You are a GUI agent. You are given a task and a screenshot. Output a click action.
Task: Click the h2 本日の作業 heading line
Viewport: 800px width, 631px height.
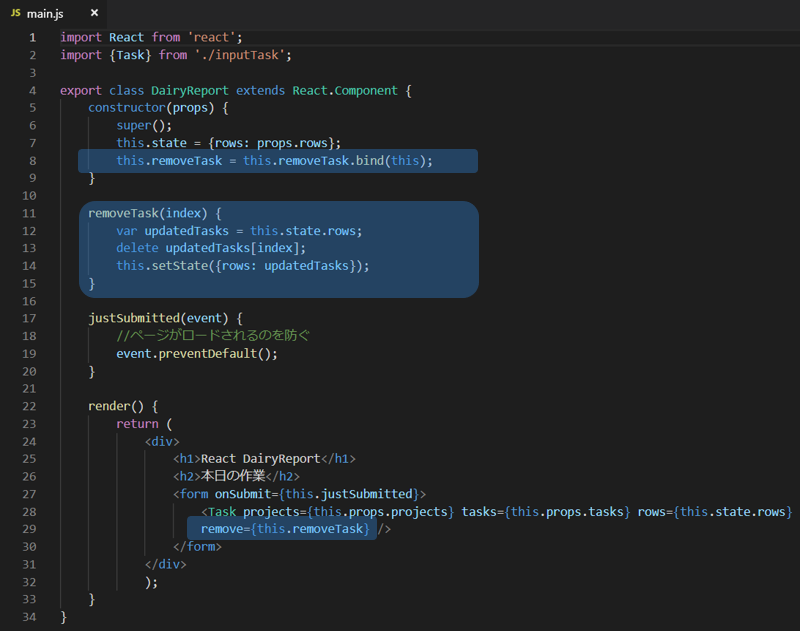coord(236,476)
